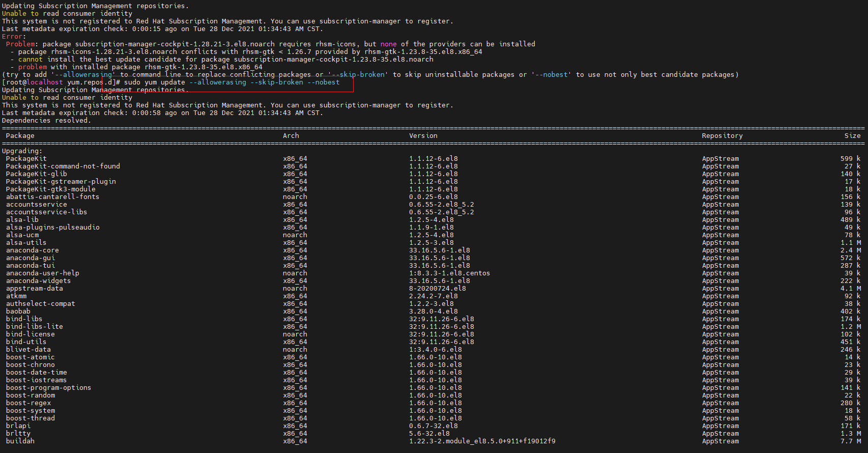The image size is (868, 453).
Task: Click the localhost hostname in the prompt
Action: (45, 82)
